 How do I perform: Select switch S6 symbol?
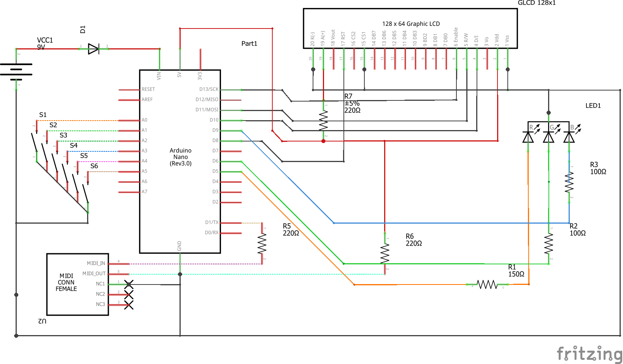[87, 192]
